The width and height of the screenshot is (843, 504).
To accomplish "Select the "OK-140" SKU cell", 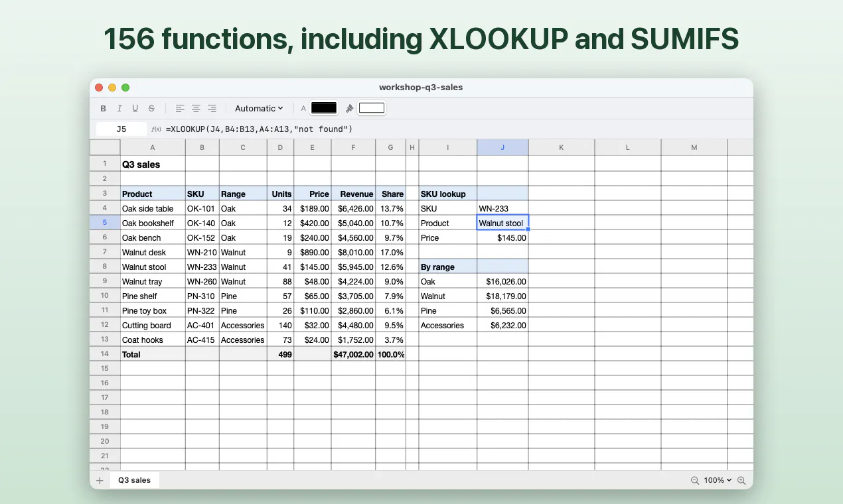I will point(202,223).
